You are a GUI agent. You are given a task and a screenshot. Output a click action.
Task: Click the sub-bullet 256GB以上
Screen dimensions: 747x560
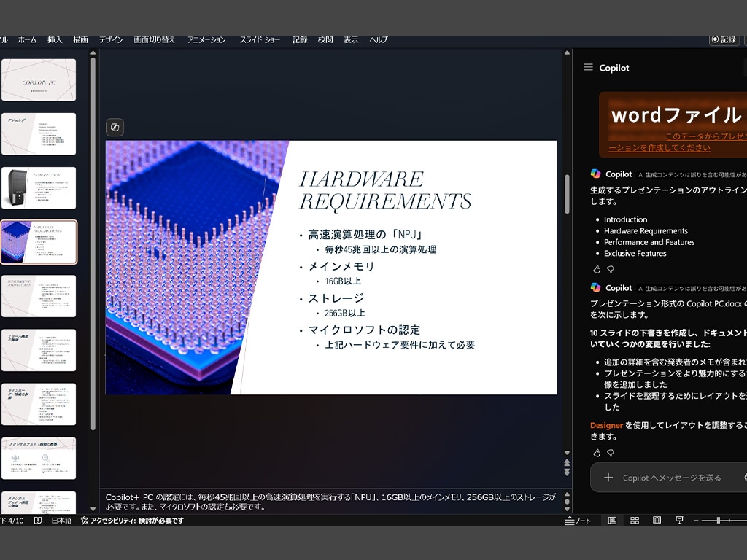click(345, 313)
